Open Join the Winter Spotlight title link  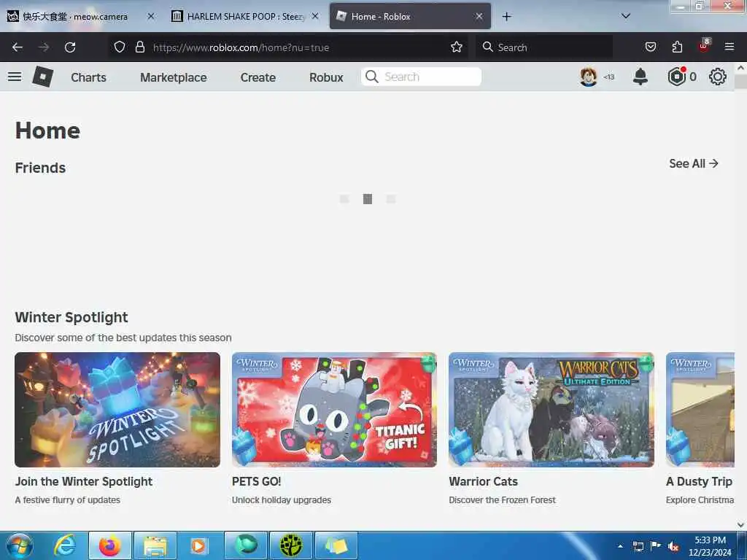[x=84, y=481]
